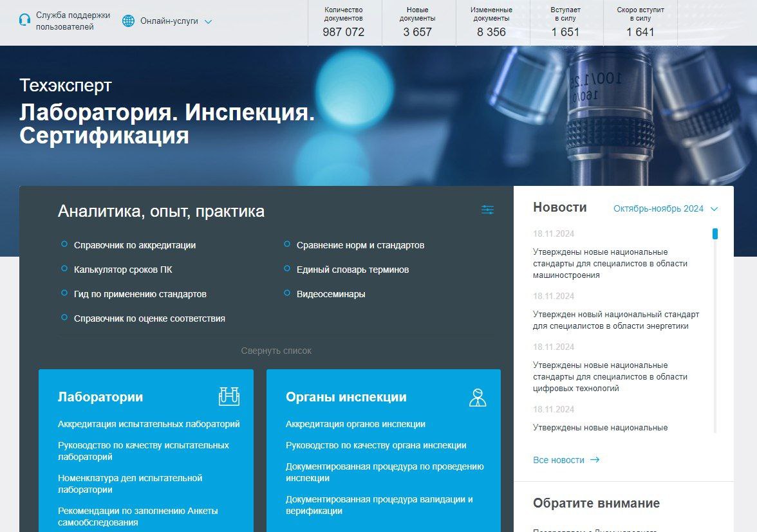This screenshot has width=757, height=532.
Task: Open the Органы инспекции section heading
Action: click(x=346, y=397)
